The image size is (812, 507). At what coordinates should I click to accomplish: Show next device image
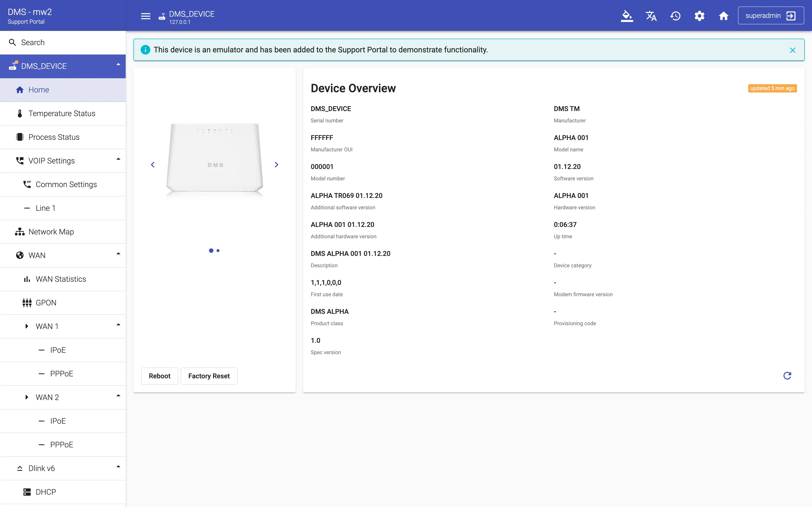(276, 165)
